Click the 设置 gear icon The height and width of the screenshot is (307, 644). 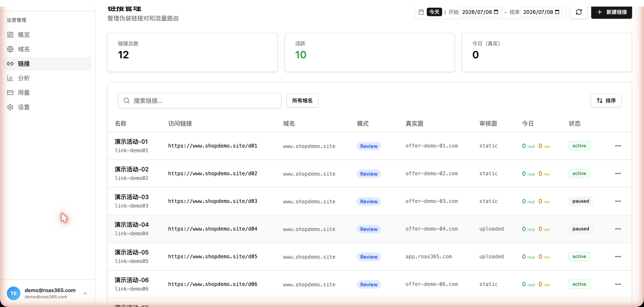click(x=10, y=107)
